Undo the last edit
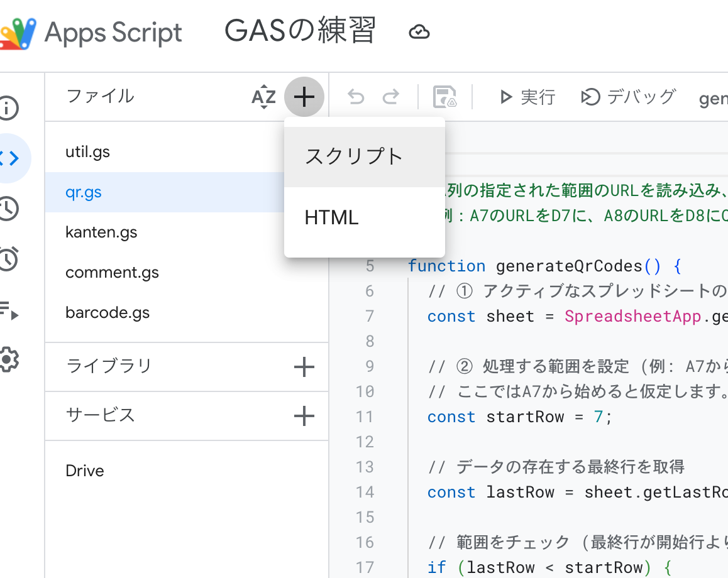The height and width of the screenshot is (578, 728). pyautogui.click(x=356, y=97)
